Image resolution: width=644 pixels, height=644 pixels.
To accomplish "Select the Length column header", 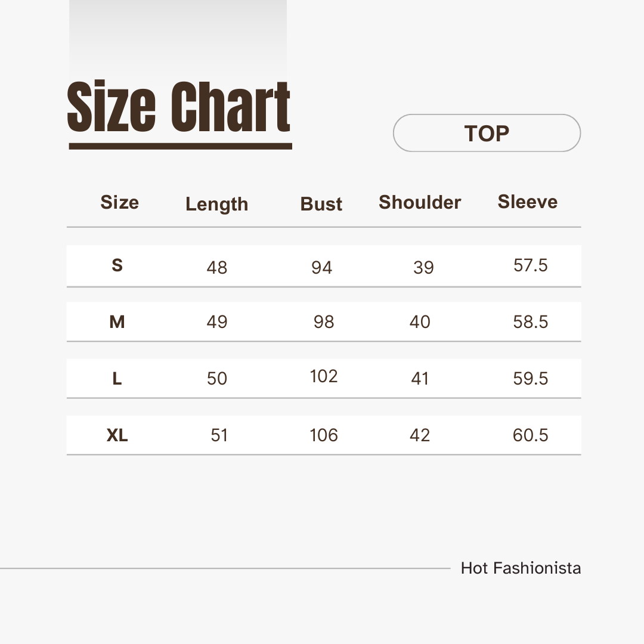I will coord(216,204).
